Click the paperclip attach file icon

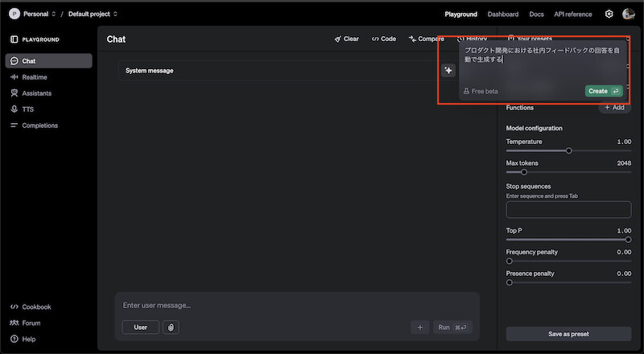171,327
